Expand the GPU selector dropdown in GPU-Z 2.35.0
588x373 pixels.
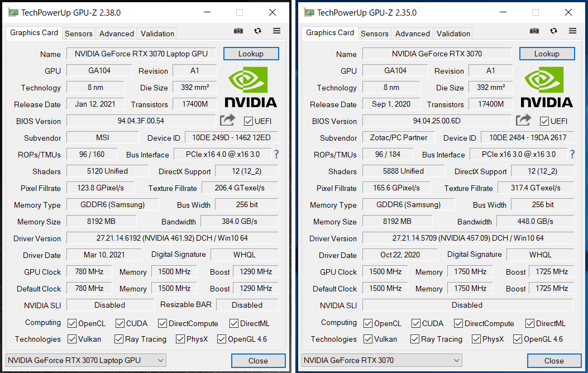[x=382, y=360]
